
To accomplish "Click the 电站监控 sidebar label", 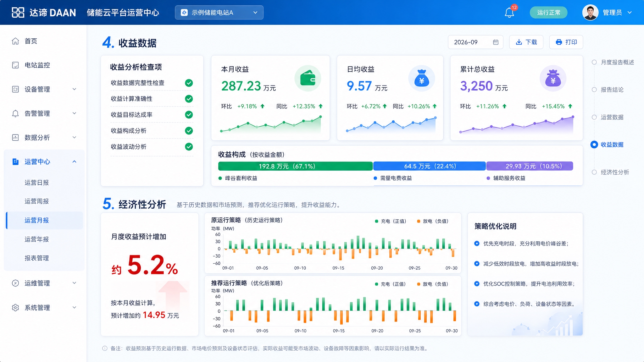I will [37, 65].
